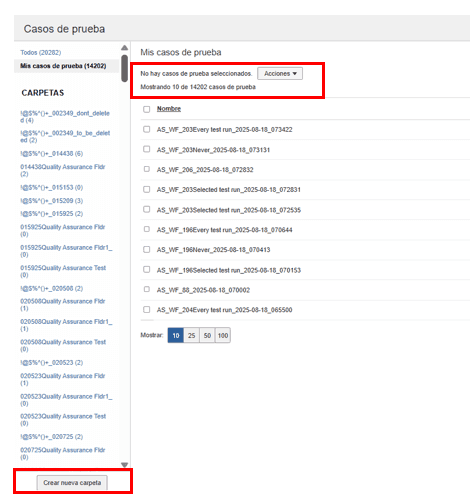Open folder 020508Quality Assurance Test
The height and width of the screenshot is (501, 470).
click(x=63, y=345)
